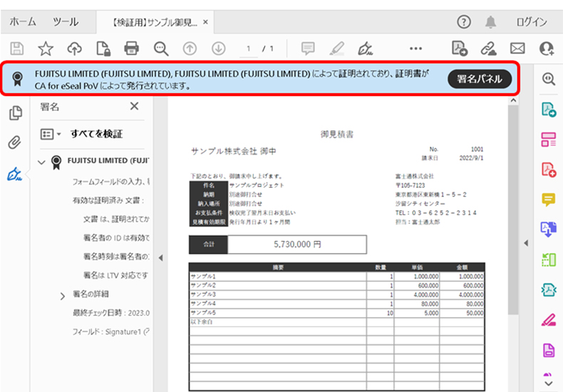563x392 pixels.
Task: Click the share with others person icon
Action: click(547, 48)
